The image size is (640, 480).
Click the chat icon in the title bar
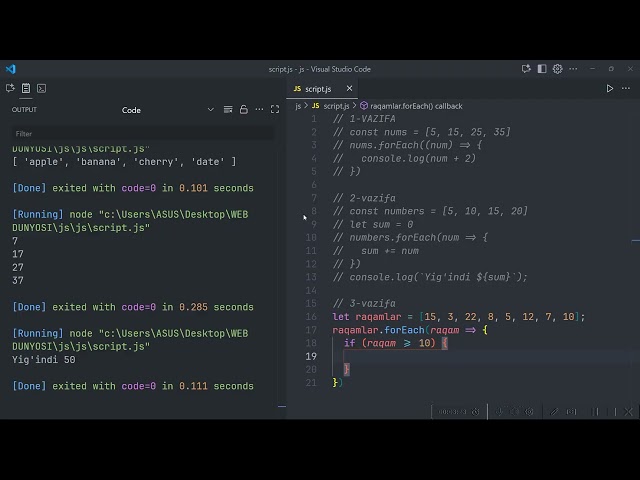click(x=526, y=69)
